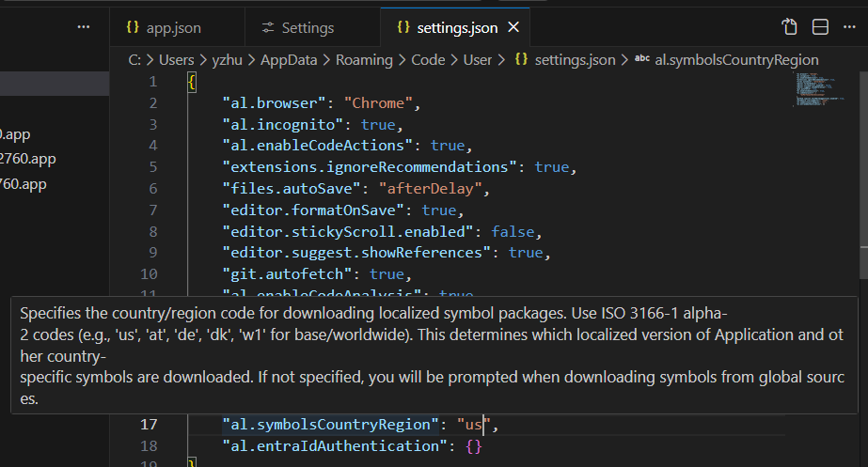Click the split editor layout icon
The height and width of the screenshot is (467, 868).
(x=820, y=27)
